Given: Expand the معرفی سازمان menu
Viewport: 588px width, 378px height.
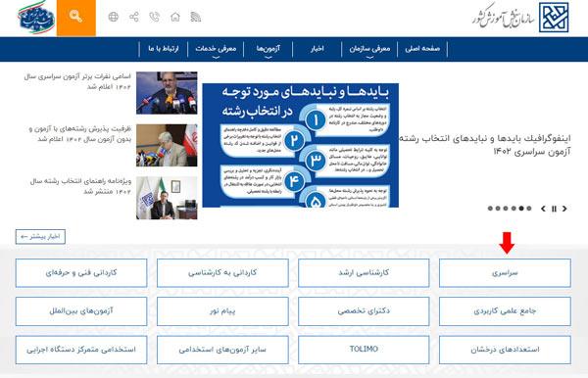Looking at the screenshot, I should [369, 49].
